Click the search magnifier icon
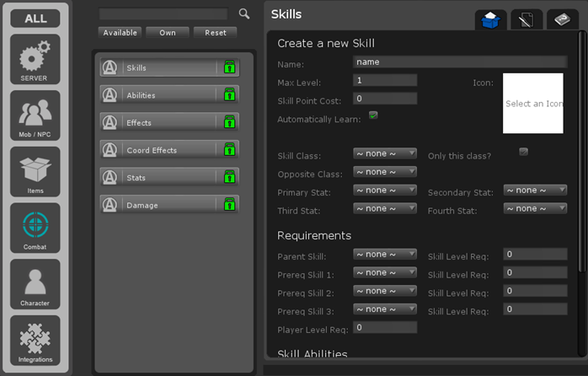Image resolution: width=588 pixels, height=376 pixels. [x=244, y=13]
